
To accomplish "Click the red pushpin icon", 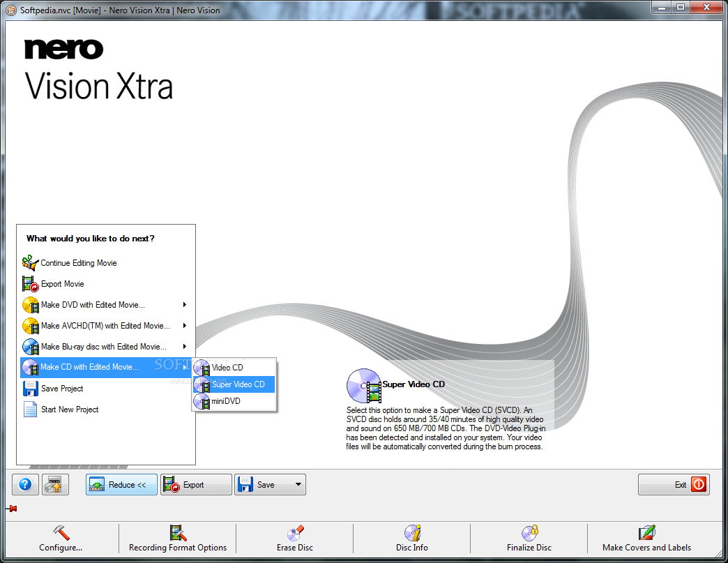I will (12, 509).
